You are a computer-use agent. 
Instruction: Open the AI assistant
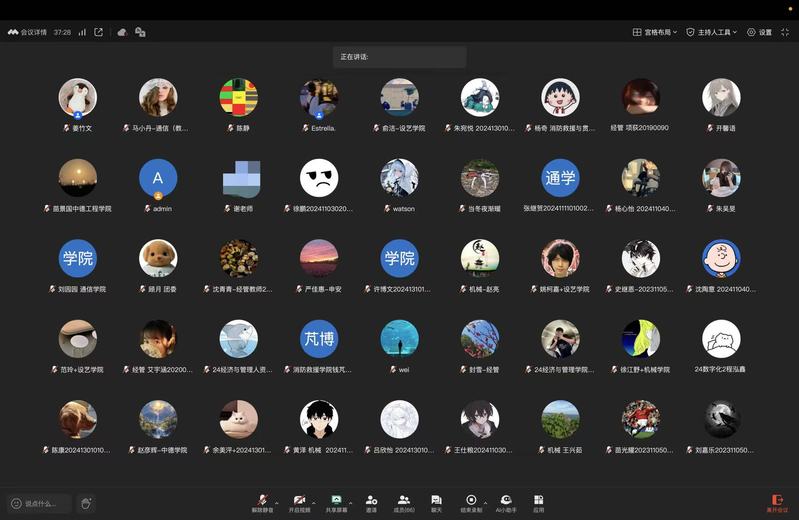(506, 501)
